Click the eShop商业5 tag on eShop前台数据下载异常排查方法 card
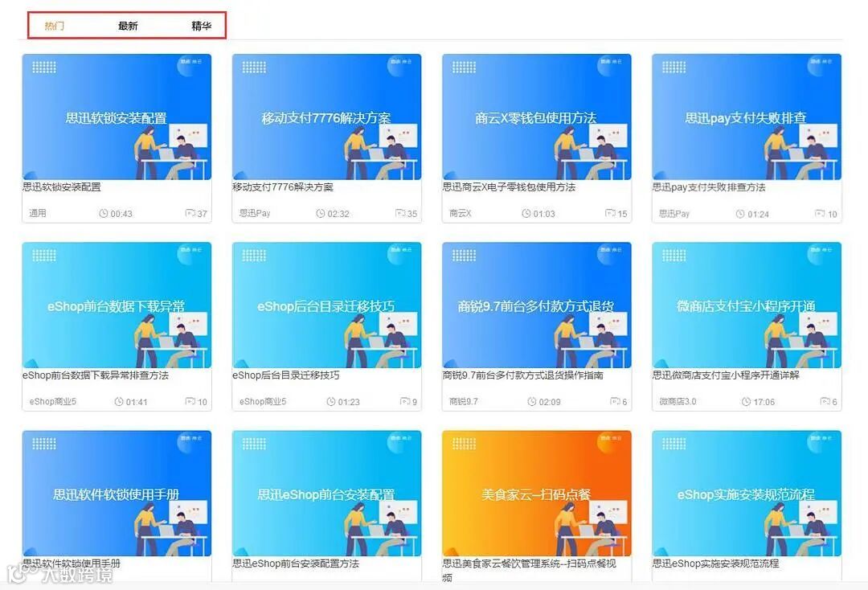The height and width of the screenshot is (590, 868). (52, 401)
